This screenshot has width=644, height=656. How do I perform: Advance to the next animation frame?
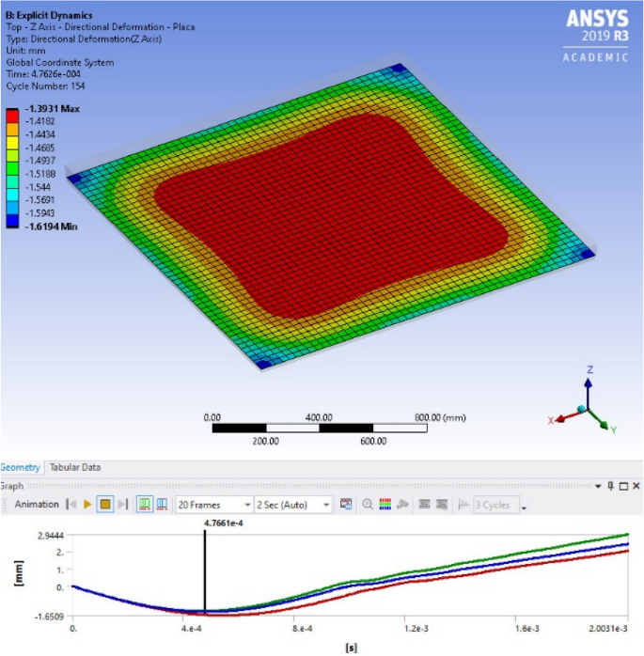(122, 504)
